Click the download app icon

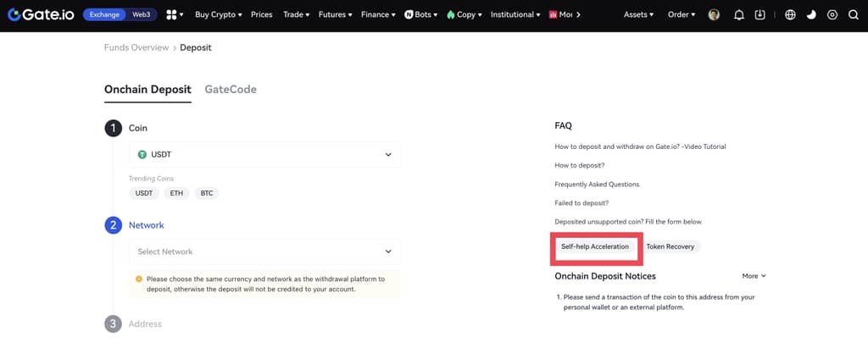[x=760, y=14]
